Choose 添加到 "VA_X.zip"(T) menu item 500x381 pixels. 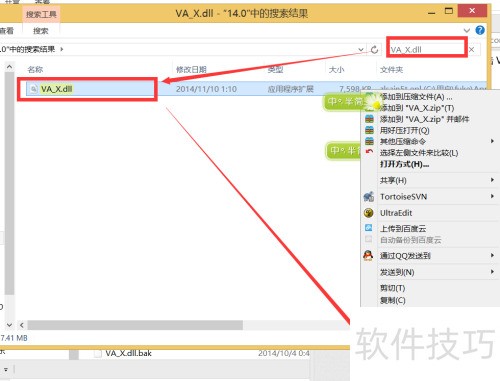tap(417, 108)
